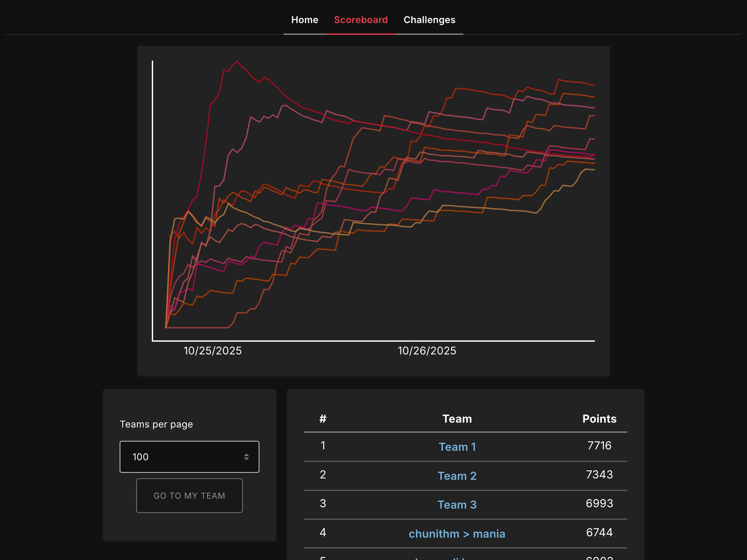This screenshot has height=560, width=747.
Task: Click the Points column header
Action: coord(599,419)
